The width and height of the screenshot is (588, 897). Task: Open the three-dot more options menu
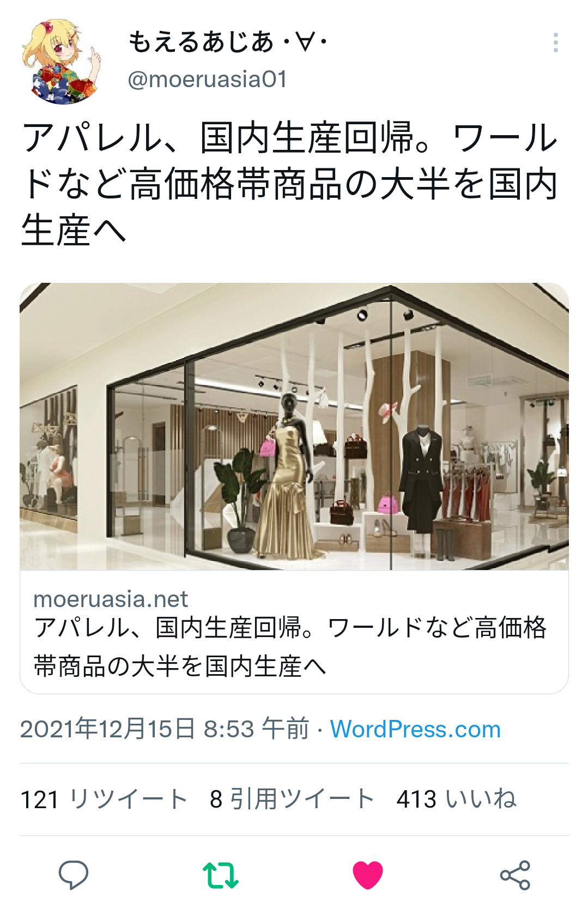tap(555, 43)
